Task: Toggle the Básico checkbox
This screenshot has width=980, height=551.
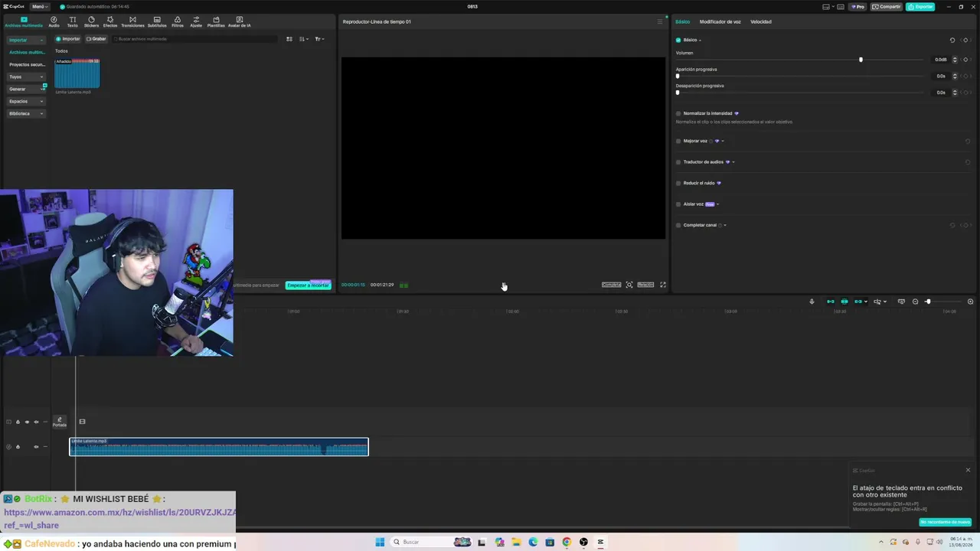Action: tap(678, 40)
